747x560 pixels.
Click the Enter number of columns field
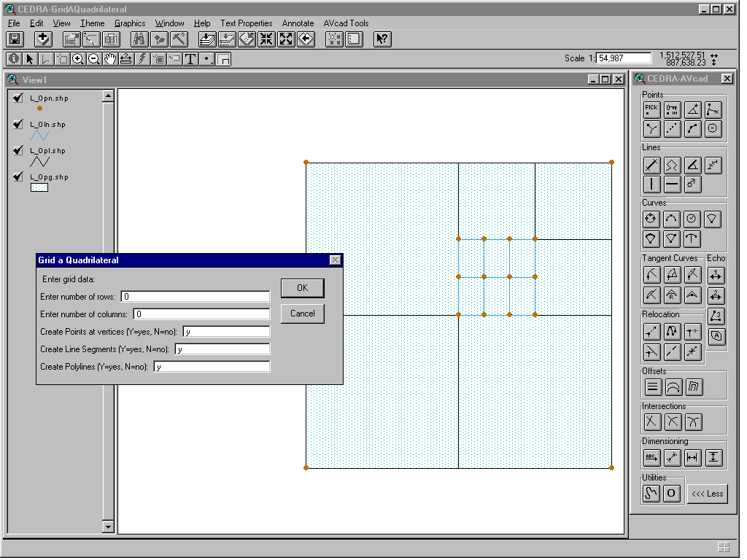point(201,314)
